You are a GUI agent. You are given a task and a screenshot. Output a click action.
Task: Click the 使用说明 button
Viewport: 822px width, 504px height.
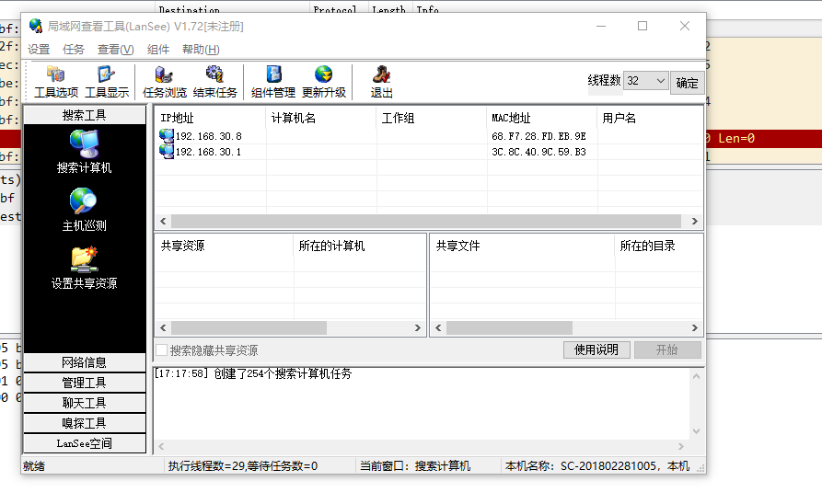click(596, 350)
